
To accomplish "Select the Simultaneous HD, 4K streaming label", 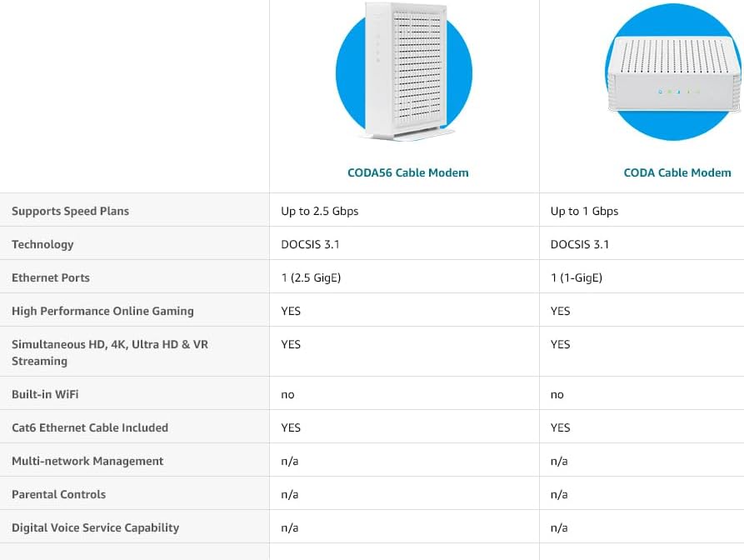I will [x=110, y=352].
